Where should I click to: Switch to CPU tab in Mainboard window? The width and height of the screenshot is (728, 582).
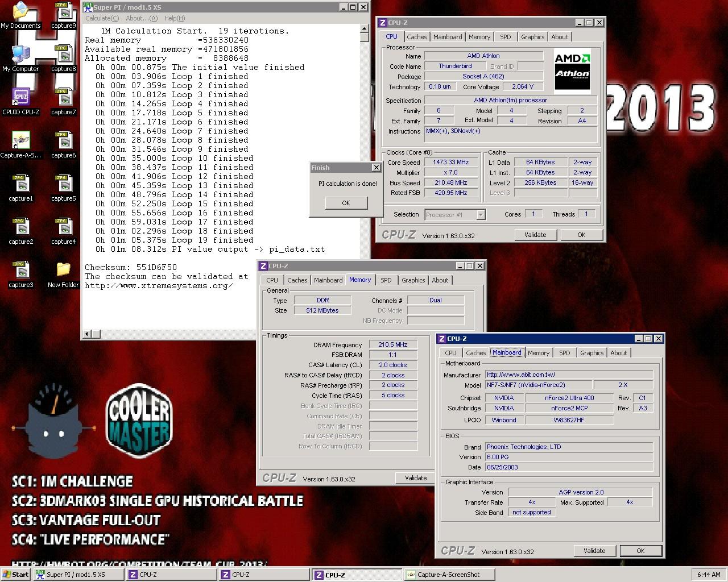tap(450, 353)
